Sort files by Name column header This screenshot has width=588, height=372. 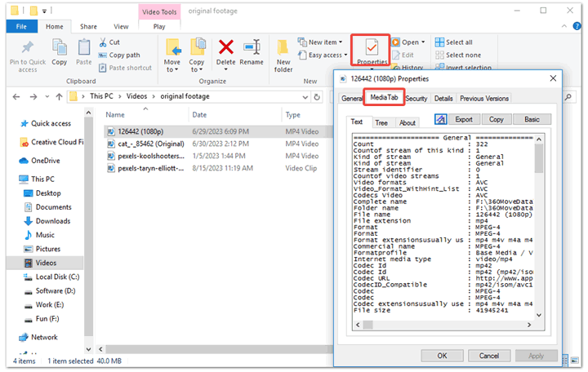tap(115, 115)
